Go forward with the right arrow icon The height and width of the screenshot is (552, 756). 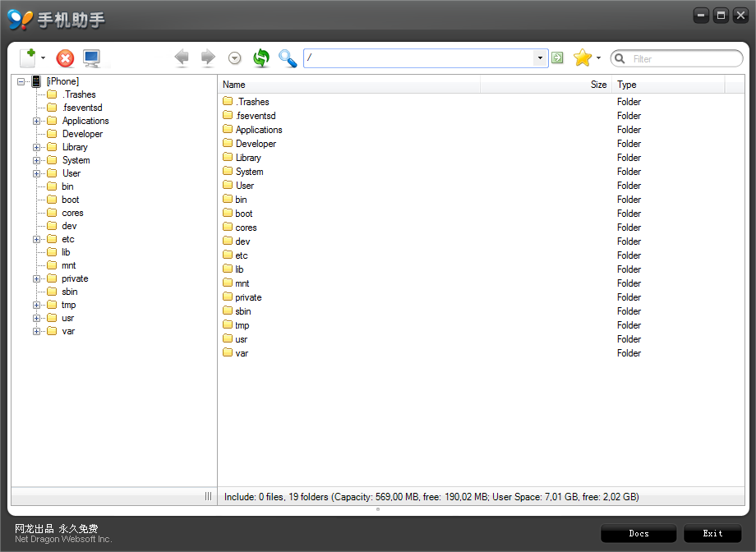(x=208, y=57)
